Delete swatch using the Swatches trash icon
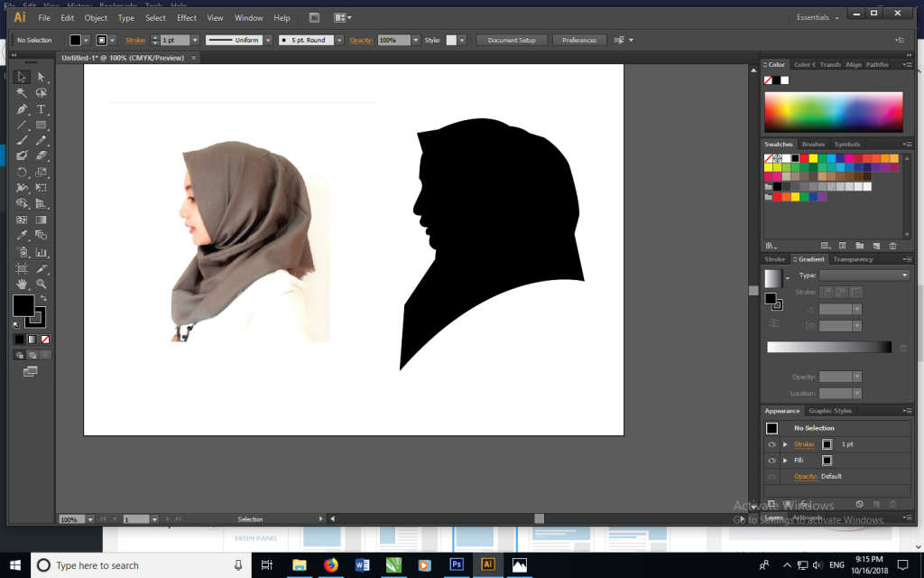Screen dimensions: 924x578 (892, 246)
